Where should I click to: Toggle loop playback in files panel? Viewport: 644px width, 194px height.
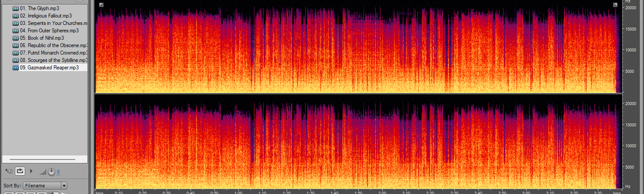click(21, 171)
